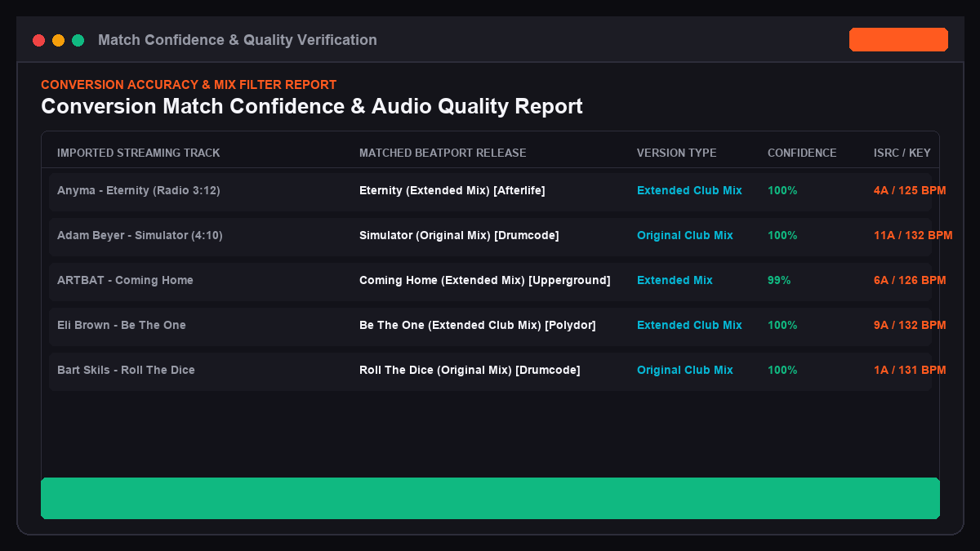Click the Match Confidence & Quality Verification window title
This screenshot has height=551, width=980.
pos(238,40)
